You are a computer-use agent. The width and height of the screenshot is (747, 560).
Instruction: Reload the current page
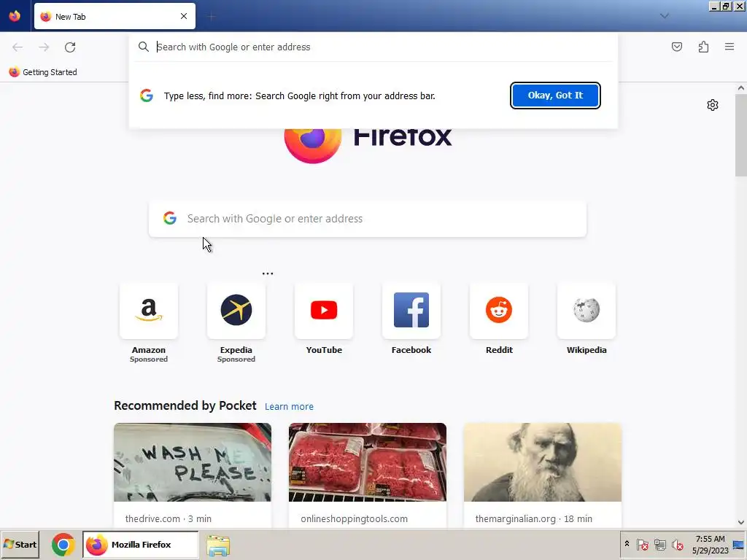[70, 47]
